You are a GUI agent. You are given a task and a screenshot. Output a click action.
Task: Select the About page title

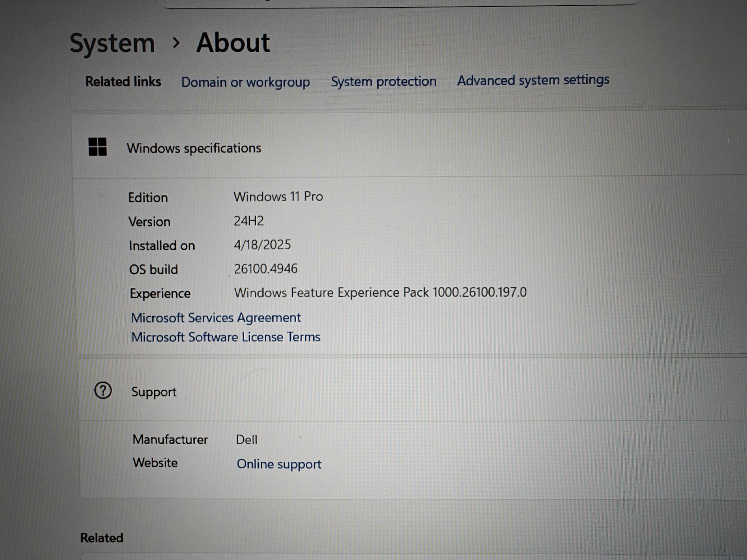pos(233,42)
